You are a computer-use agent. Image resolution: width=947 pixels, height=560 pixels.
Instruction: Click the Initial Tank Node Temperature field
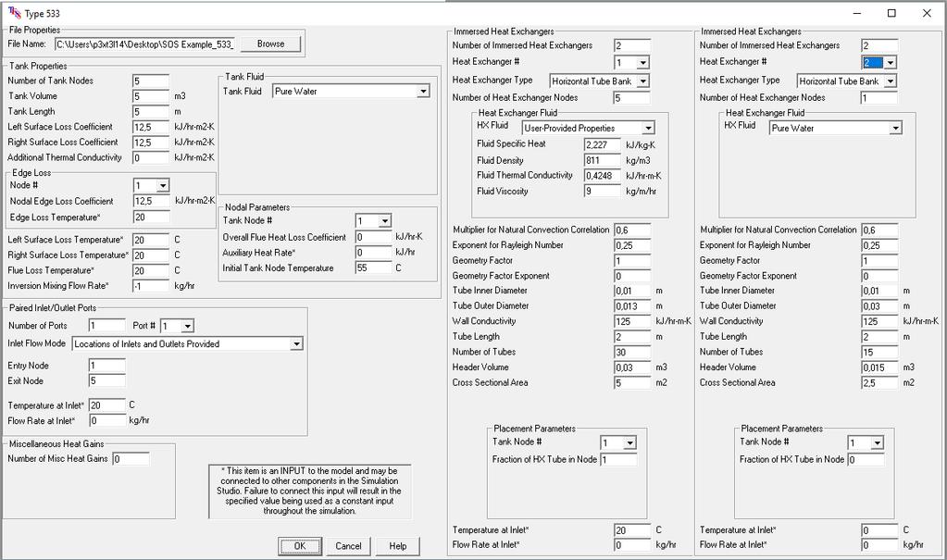tap(373, 268)
